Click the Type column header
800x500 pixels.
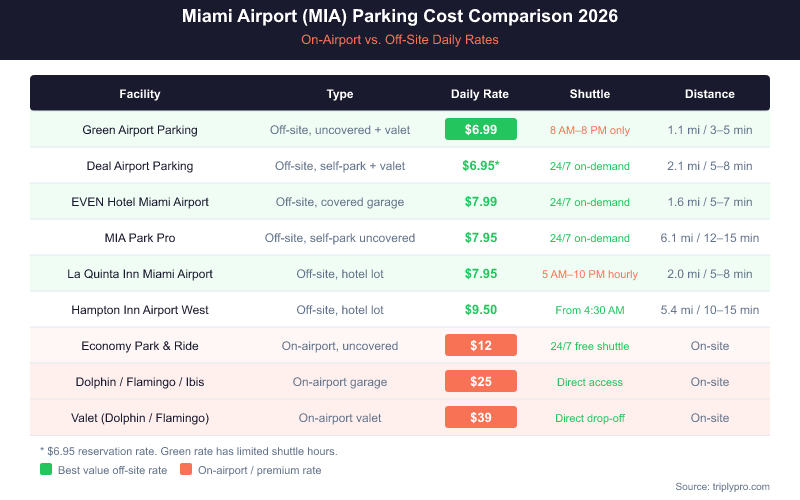click(x=340, y=94)
